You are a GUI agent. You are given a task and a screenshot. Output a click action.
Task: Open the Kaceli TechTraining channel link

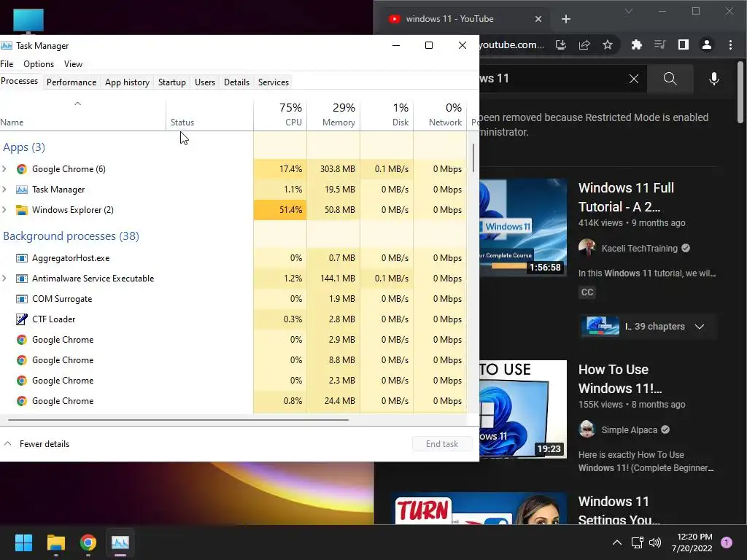point(639,249)
